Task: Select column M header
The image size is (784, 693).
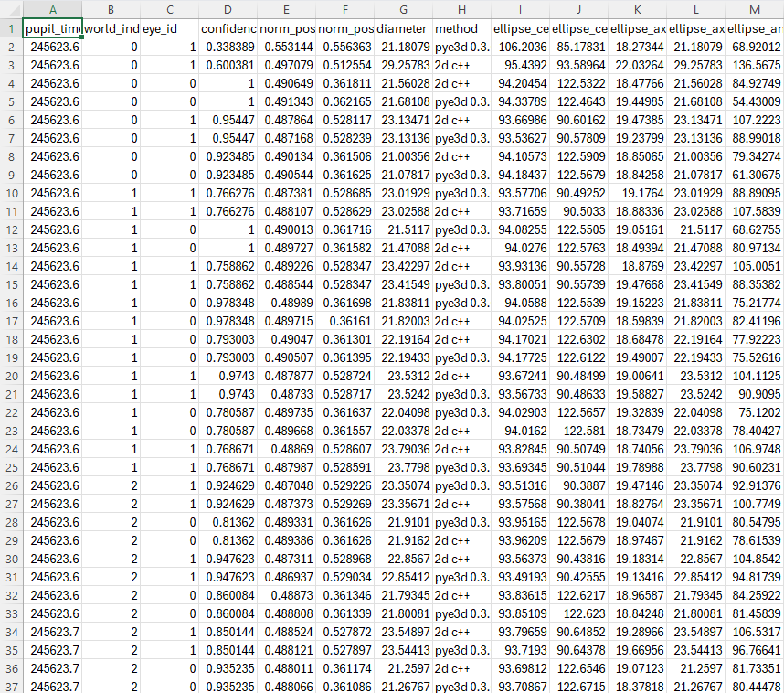Action: click(755, 9)
